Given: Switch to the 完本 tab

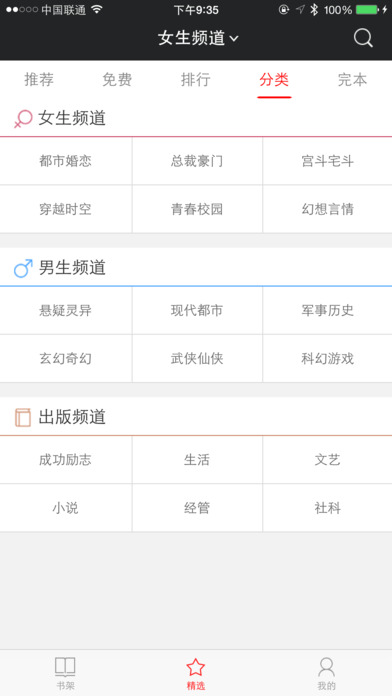Looking at the screenshot, I should tap(352, 80).
